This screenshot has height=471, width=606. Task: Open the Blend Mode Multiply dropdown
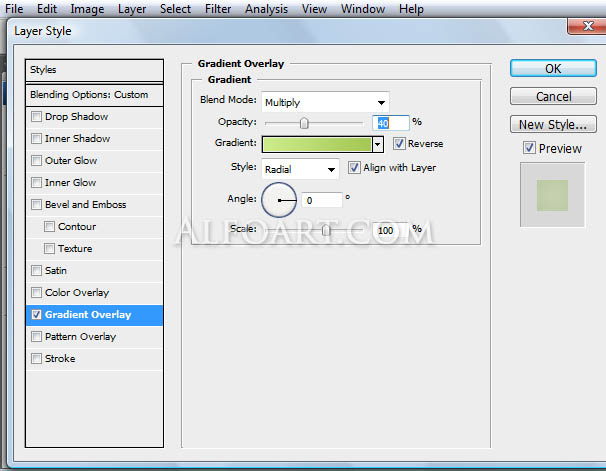pos(325,102)
